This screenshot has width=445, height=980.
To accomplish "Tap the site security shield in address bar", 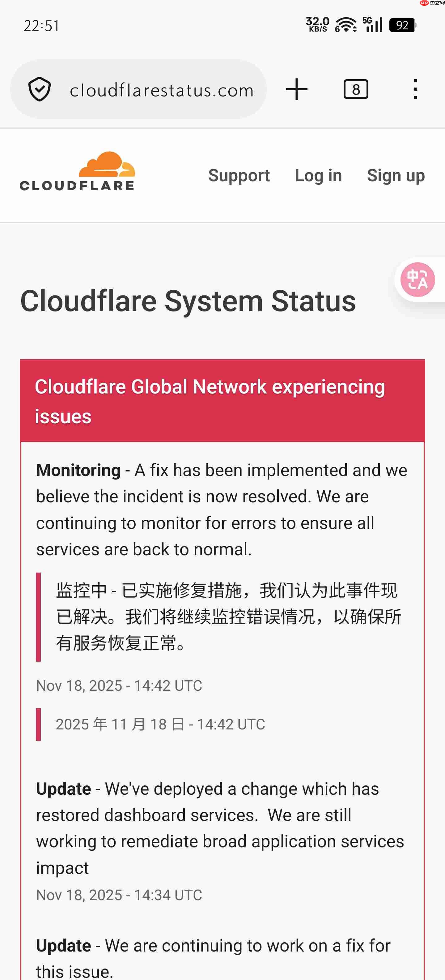I will (41, 89).
